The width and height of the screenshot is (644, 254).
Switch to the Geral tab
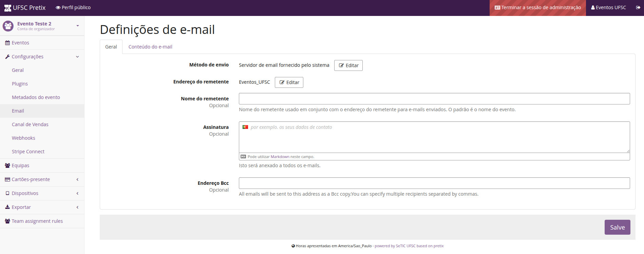[111, 47]
